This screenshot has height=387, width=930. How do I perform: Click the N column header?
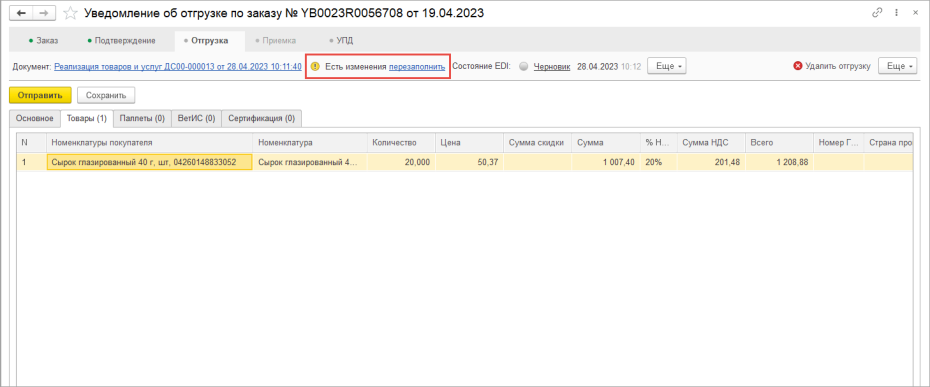[x=31, y=143]
